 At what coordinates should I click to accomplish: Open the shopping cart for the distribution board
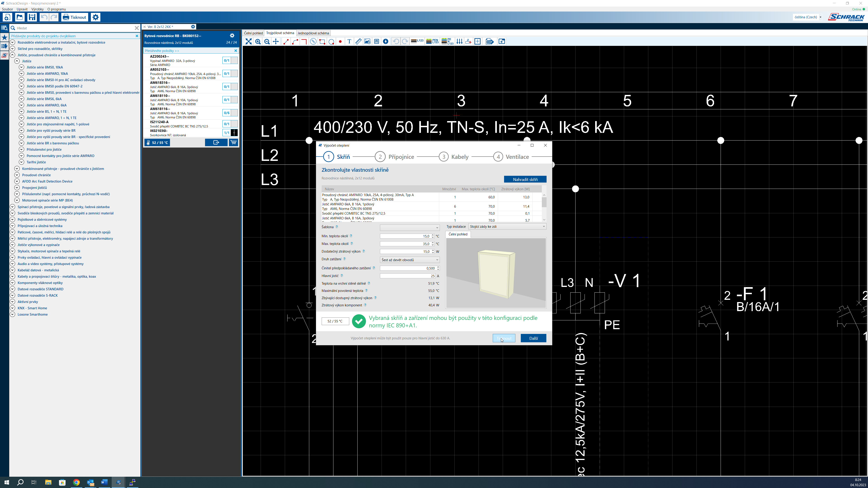pos(234,143)
